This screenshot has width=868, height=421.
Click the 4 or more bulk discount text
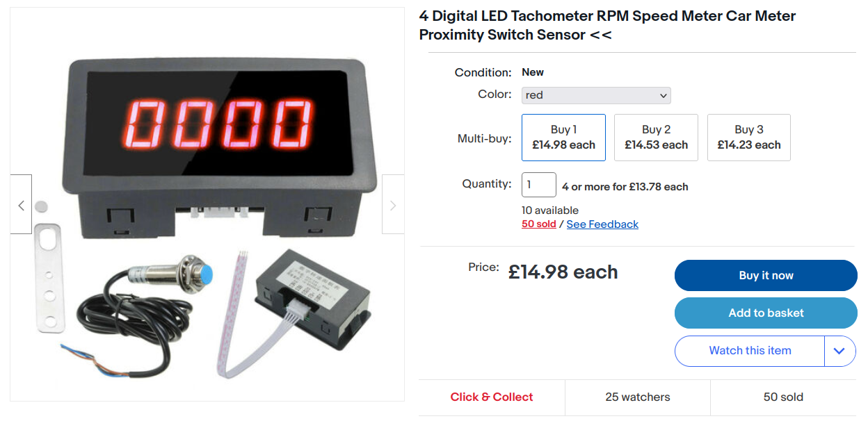(625, 187)
